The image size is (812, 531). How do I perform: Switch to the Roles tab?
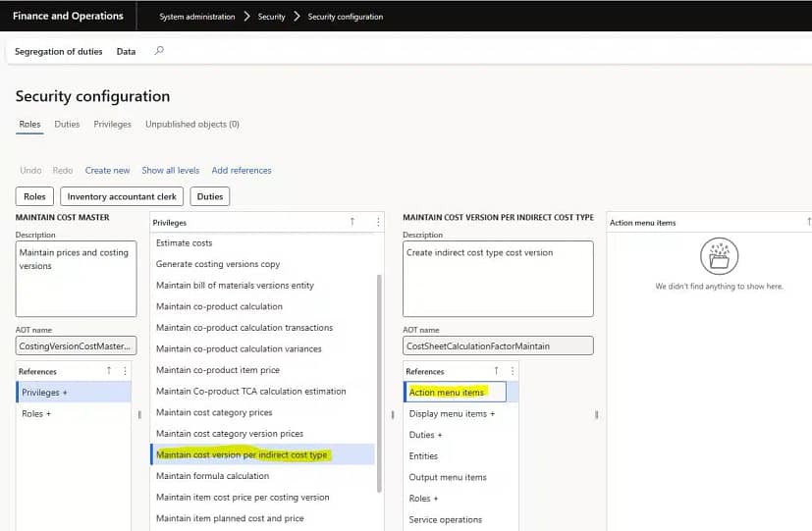[29, 125]
